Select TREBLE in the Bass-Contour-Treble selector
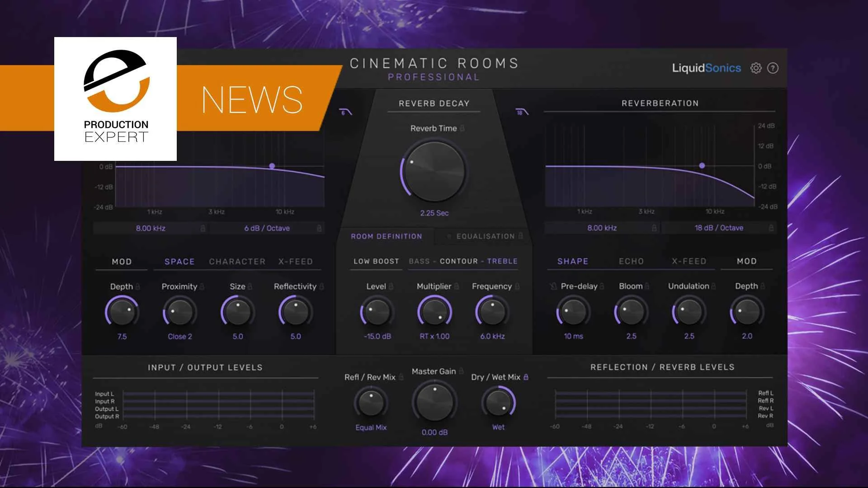Screen dimensions: 868x488 (x=501, y=261)
